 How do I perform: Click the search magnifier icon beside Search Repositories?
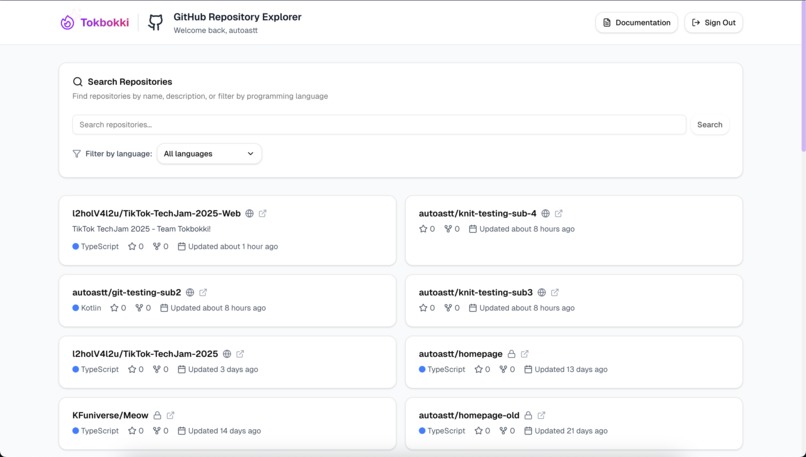78,82
